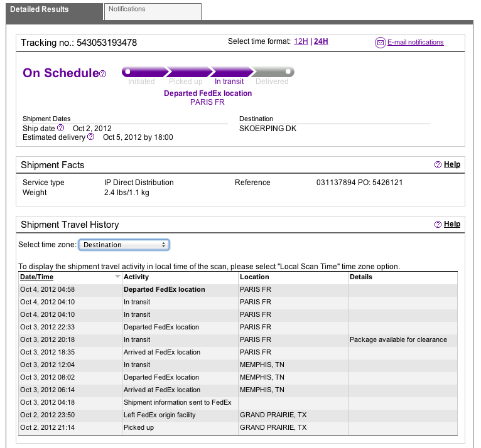The height and width of the screenshot is (448, 481).
Task: Switch time format to 12H
Action: 301,41
